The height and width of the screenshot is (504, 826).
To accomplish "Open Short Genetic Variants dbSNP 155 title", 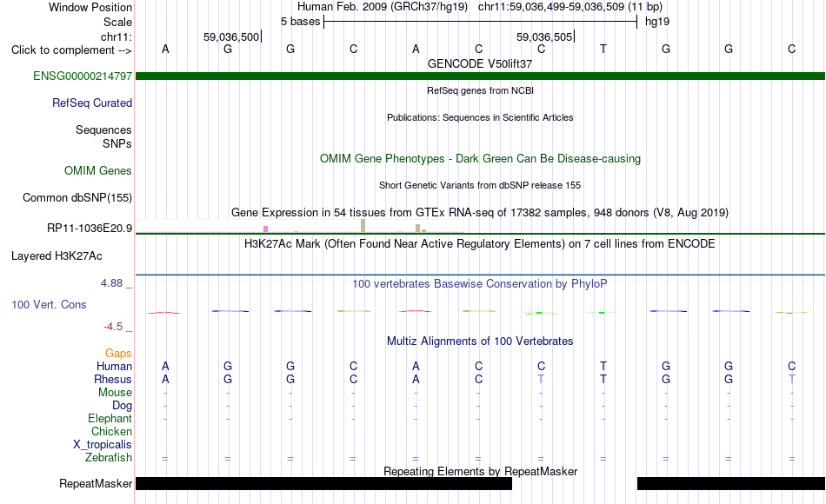I will [480, 185].
